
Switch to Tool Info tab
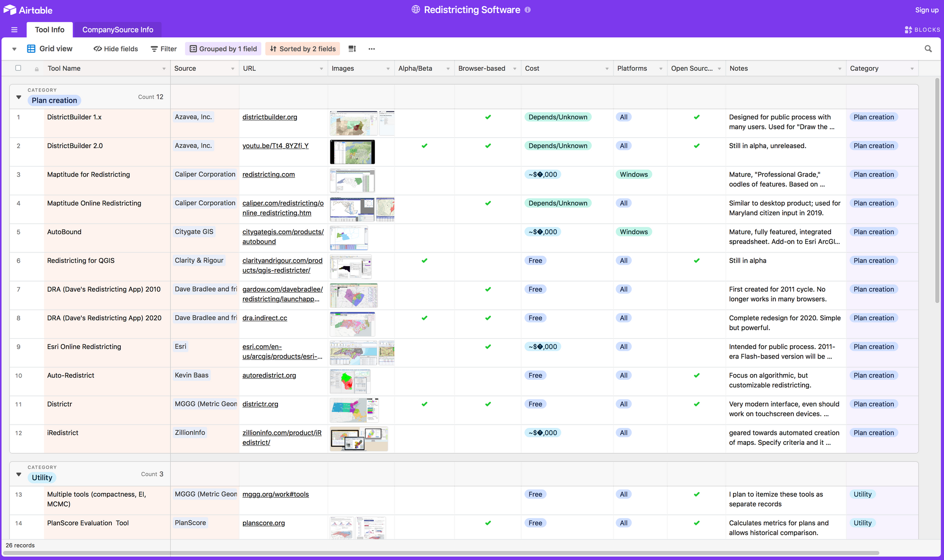50,29
